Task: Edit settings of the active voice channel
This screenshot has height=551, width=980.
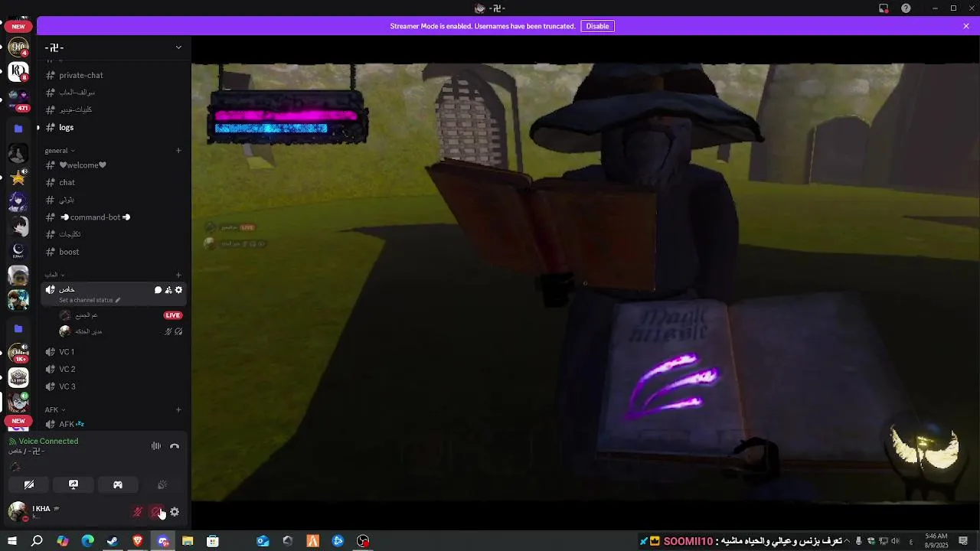Action: (178, 290)
